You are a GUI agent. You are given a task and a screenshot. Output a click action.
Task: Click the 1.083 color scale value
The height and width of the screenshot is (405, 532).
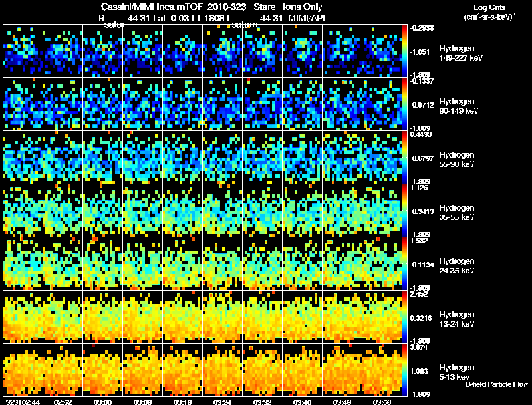point(419,371)
